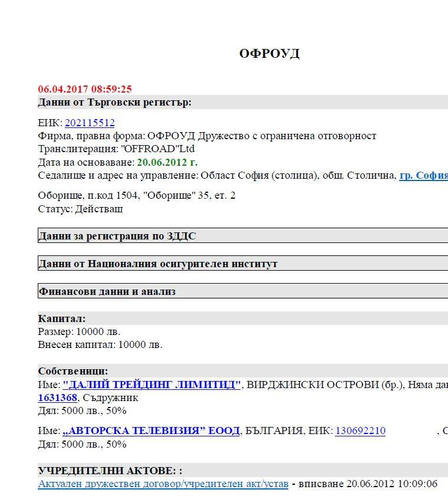
Task: Open the 'ДАЛИЙ ТРЕЙДИНГ ЛИМИТИД' owner link
Action: click(x=151, y=385)
